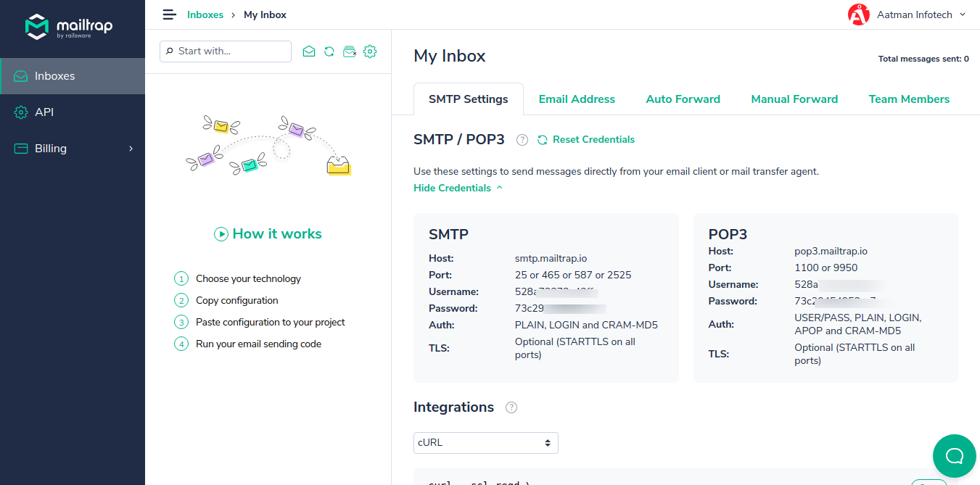Image resolution: width=980 pixels, height=485 pixels.
Task: Click the hamburger menu icon
Action: coord(169,14)
